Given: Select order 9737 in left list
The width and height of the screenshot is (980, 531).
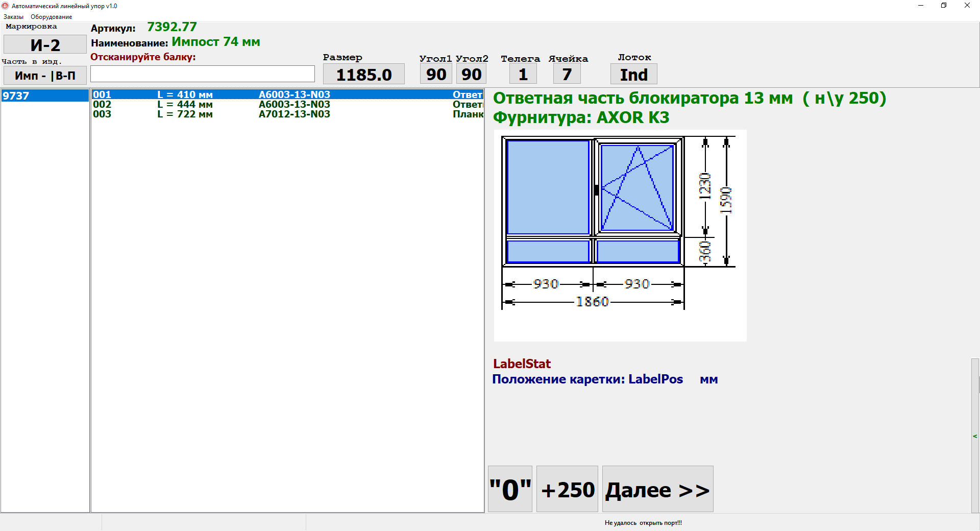Looking at the screenshot, I should [x=45, y=96].
